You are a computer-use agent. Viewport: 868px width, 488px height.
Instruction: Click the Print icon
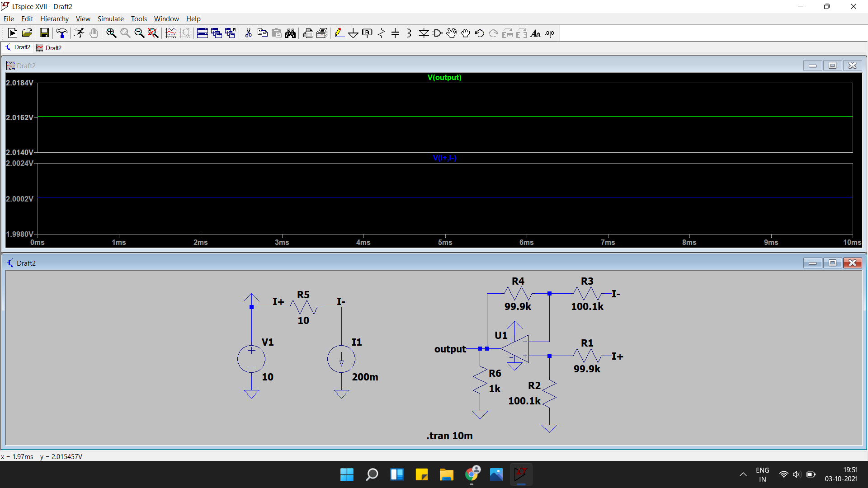coord(308,33)
